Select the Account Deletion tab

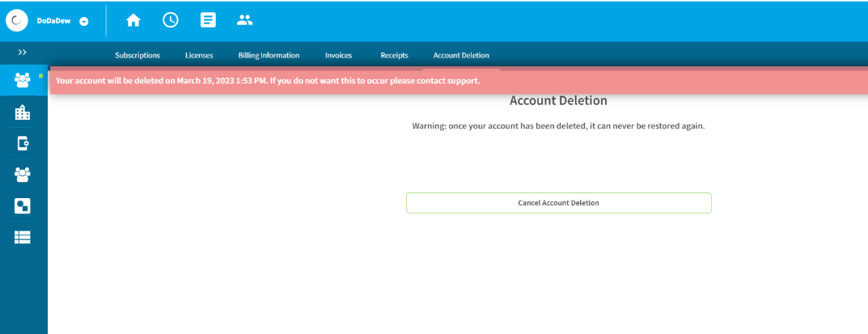[461, 55]
